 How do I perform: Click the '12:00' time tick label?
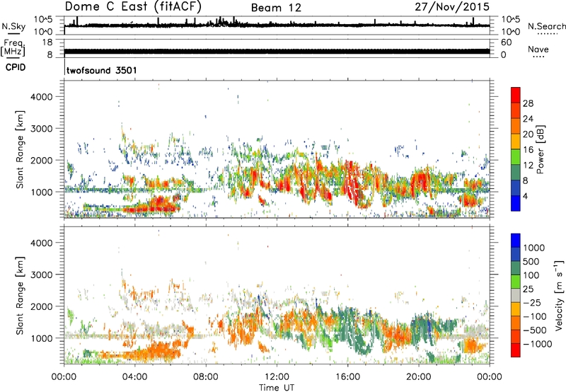(277, 377)
